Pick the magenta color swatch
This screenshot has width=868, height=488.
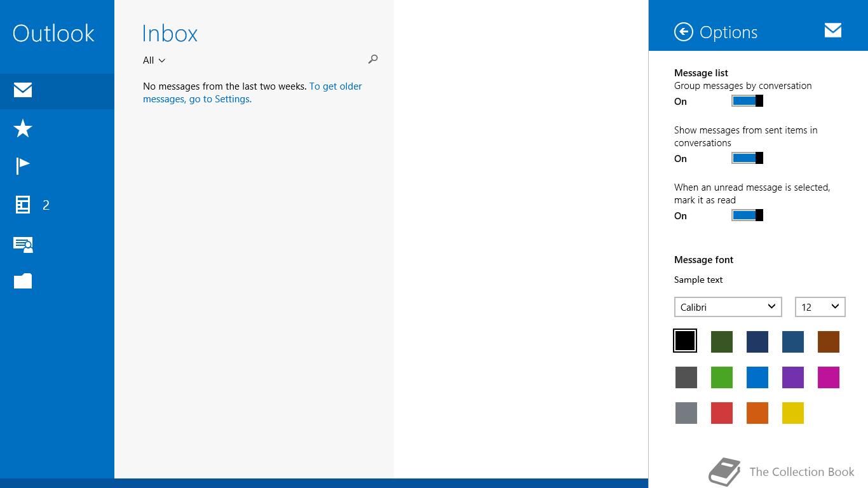(x=829, y=377)
